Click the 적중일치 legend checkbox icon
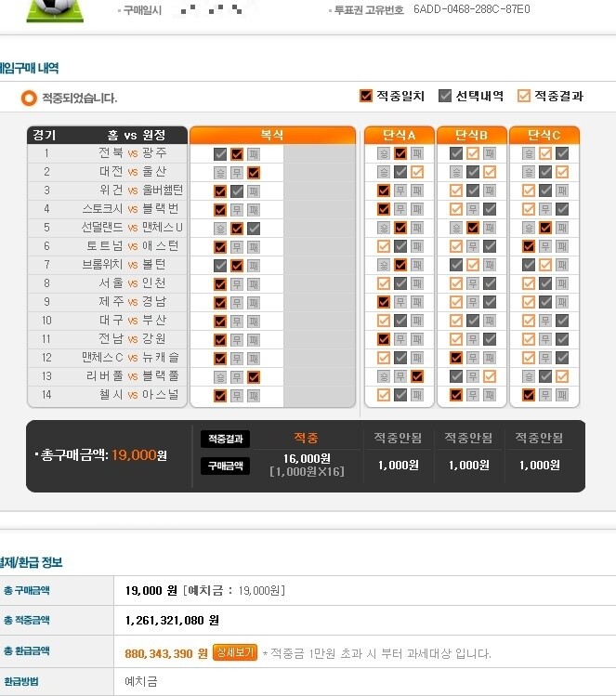This screenshot has height=696, width=616. 366,96
